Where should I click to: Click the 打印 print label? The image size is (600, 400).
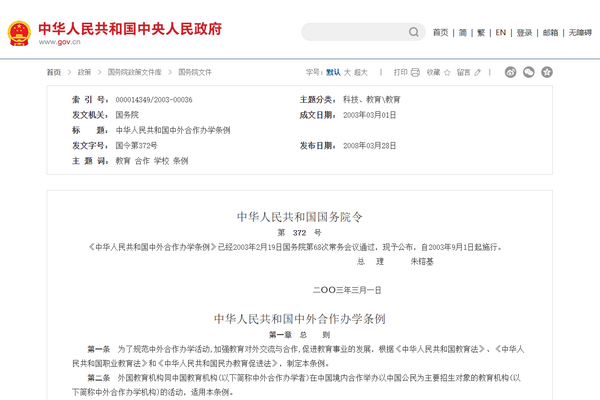[x=401, y=72]
